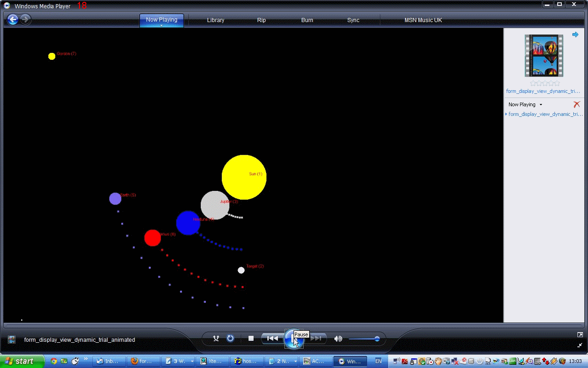Screen dimensions: 588x368
Task: Click the Target (2) white circle
Action: pyautogui.click(x=241, y=270)
